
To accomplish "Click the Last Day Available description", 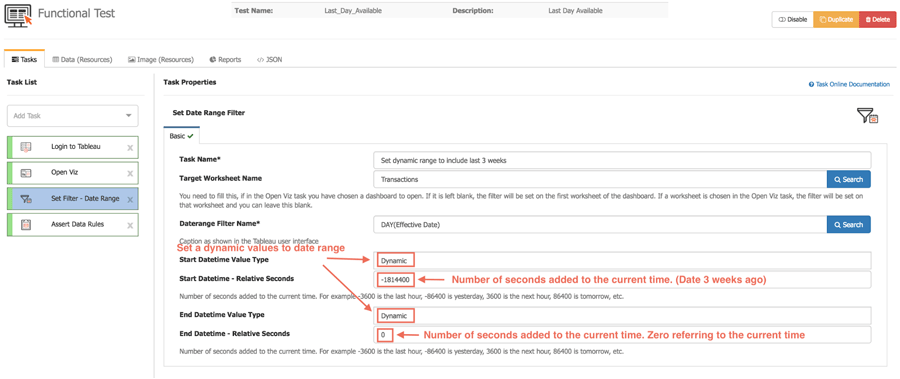I will 576,11.
